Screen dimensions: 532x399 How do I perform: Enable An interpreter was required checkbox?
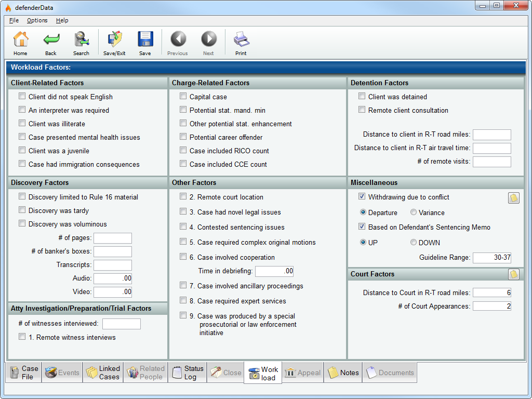point(22,110)
